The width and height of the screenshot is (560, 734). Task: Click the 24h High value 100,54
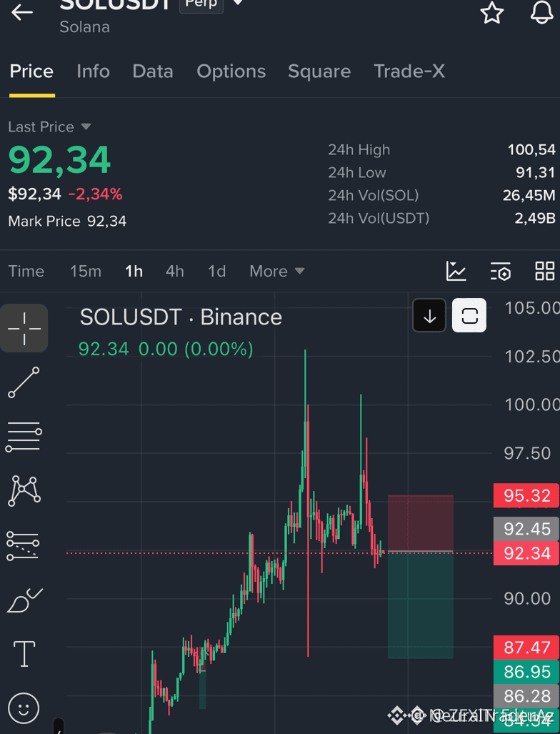531,150
